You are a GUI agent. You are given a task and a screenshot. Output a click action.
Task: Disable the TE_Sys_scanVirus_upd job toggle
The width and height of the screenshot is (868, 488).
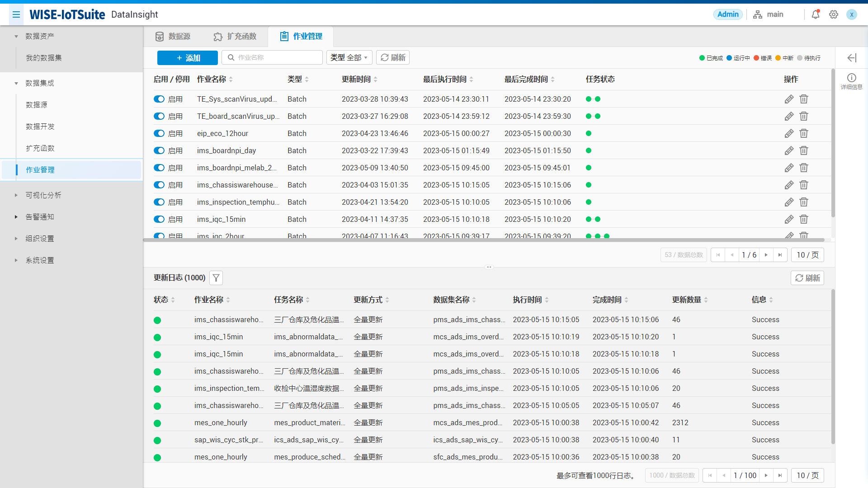coord(159,99)
